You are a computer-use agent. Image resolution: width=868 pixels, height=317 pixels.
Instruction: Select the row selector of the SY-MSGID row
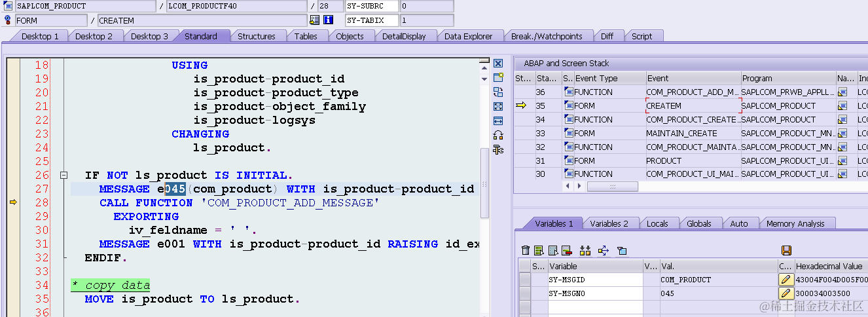tap(524, 280)
